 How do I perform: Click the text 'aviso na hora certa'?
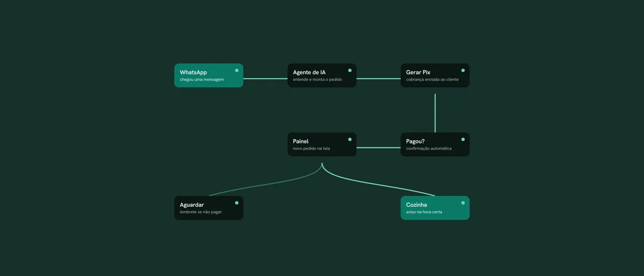[424, 212]
